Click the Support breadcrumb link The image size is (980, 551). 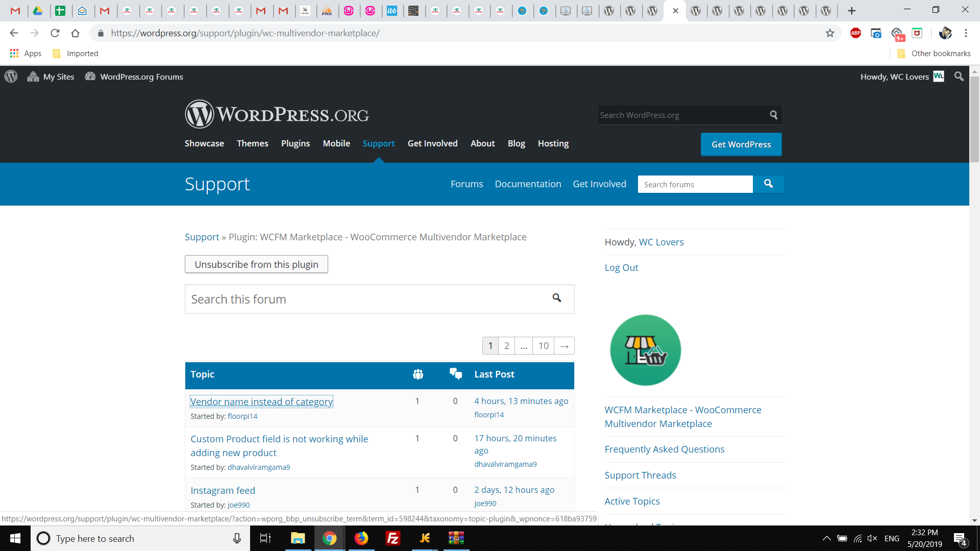tap(202, 237)
